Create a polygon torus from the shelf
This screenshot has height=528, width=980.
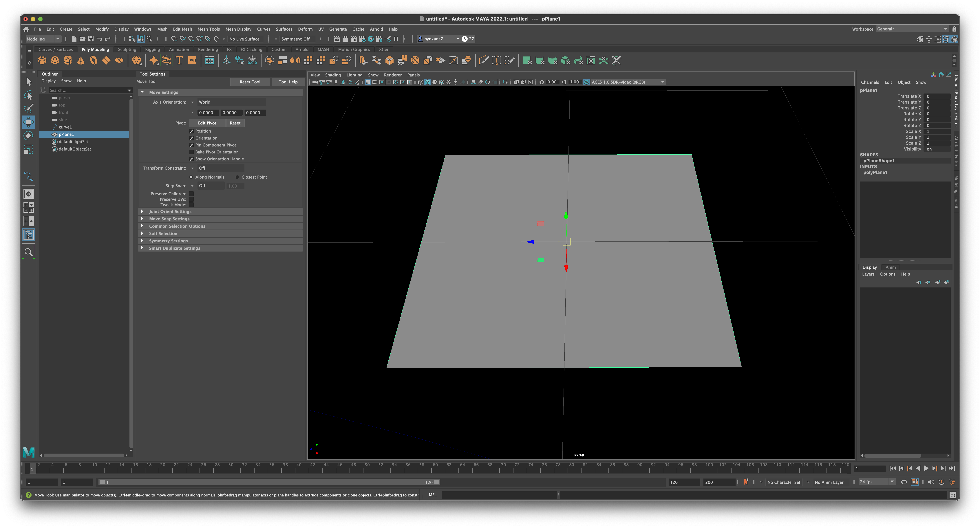[x=94, y=60]
